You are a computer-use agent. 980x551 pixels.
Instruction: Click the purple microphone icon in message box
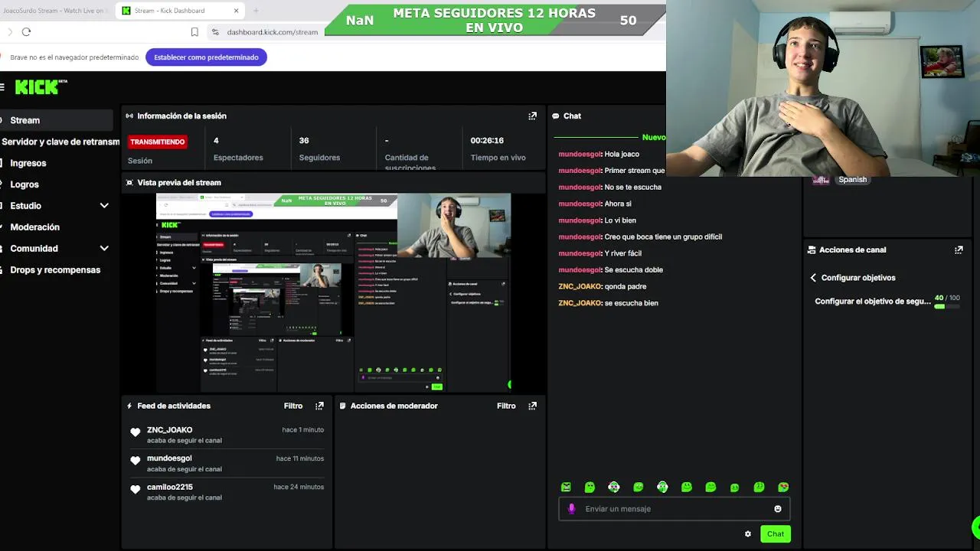tap(571, 509)
